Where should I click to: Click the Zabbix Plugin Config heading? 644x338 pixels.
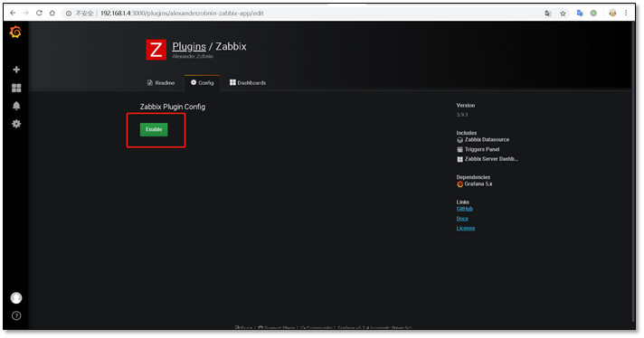[x=173, y=107]
